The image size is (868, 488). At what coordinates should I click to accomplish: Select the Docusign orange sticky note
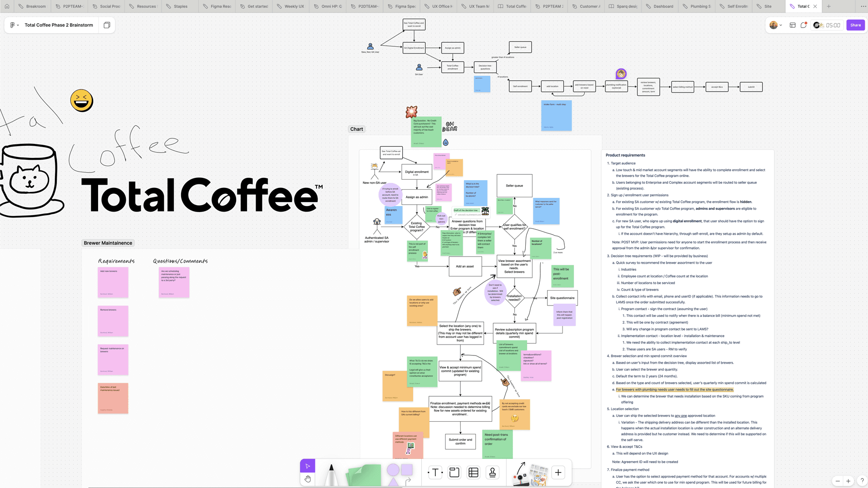click(x=398, y=386)
